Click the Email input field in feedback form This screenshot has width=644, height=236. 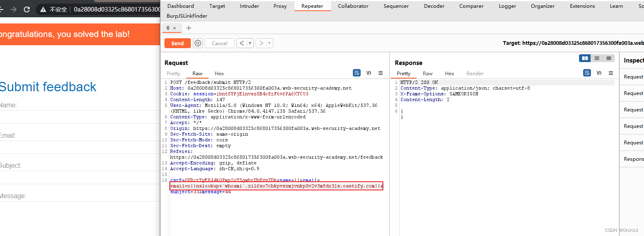[x=80, y=147]
